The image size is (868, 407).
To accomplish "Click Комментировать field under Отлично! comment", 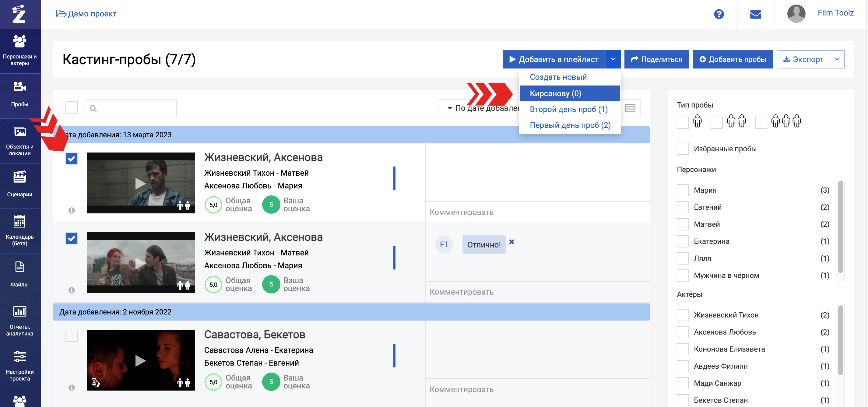I will (537, 292).
